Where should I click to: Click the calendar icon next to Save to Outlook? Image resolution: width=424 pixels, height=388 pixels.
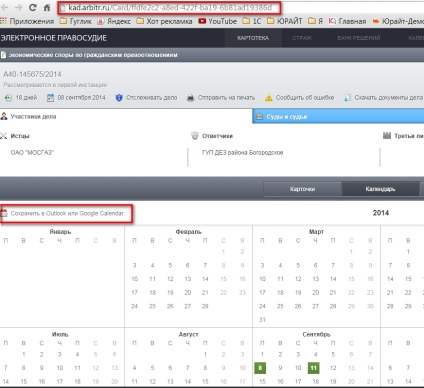click(4, 213)
